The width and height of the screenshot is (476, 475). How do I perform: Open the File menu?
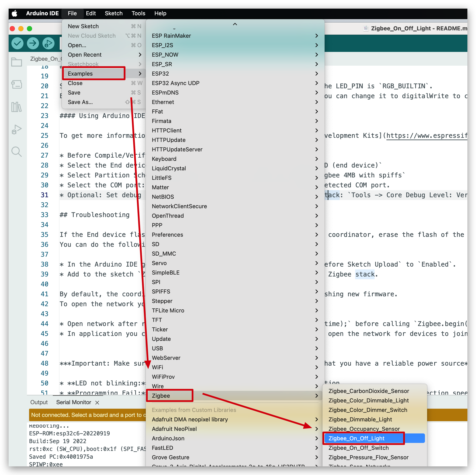click(72, 13)
